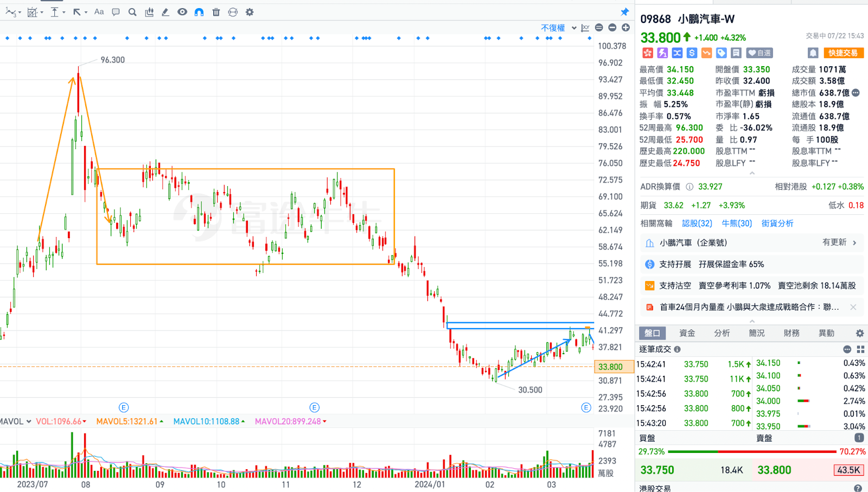Show the 港股交易 help icon
This screenshot has width=868, height=492.
[858, 488]
